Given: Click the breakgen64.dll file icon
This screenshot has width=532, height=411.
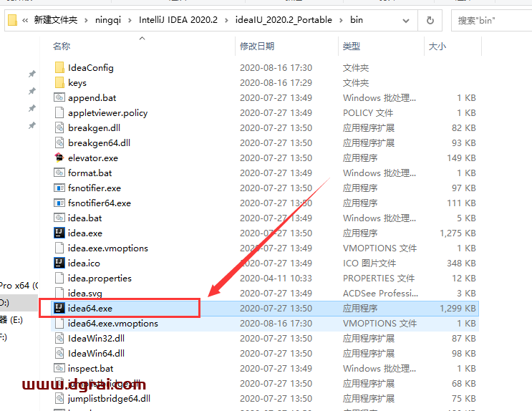Looking at the screenshot, I should tap(59, 142).
